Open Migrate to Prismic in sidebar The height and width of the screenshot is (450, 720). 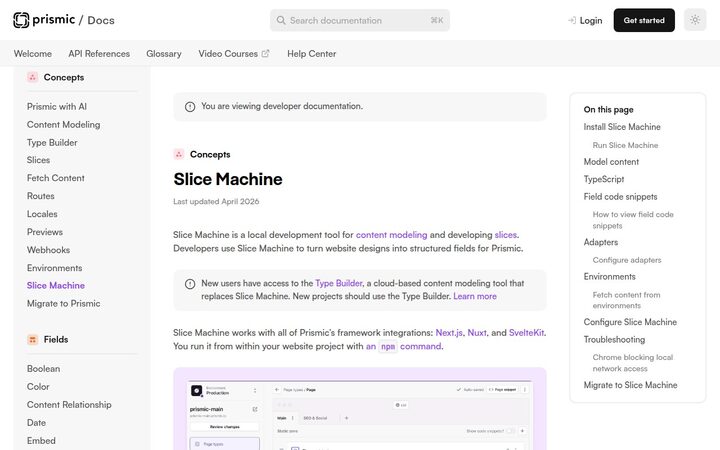63,304
